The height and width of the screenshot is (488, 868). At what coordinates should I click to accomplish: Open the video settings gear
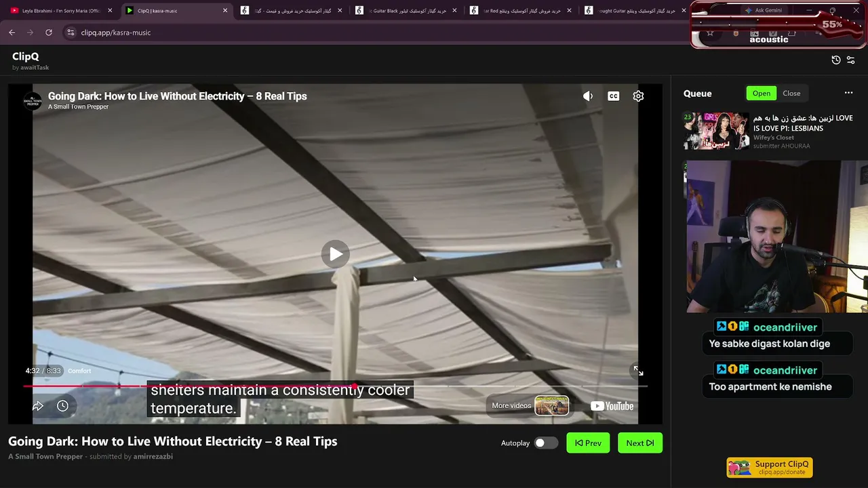tap(638, 96)
